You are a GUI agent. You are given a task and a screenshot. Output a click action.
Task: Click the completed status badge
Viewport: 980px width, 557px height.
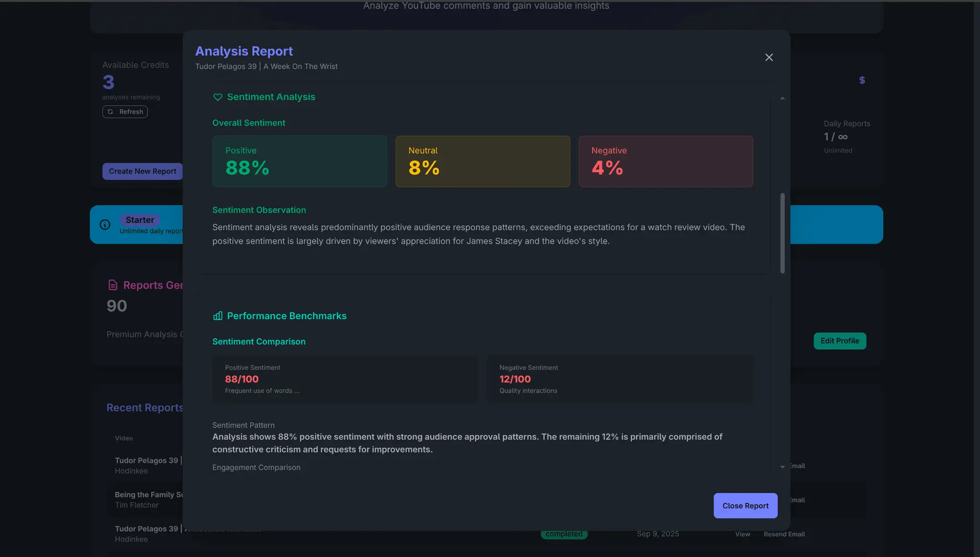click(x=564, y=535)
